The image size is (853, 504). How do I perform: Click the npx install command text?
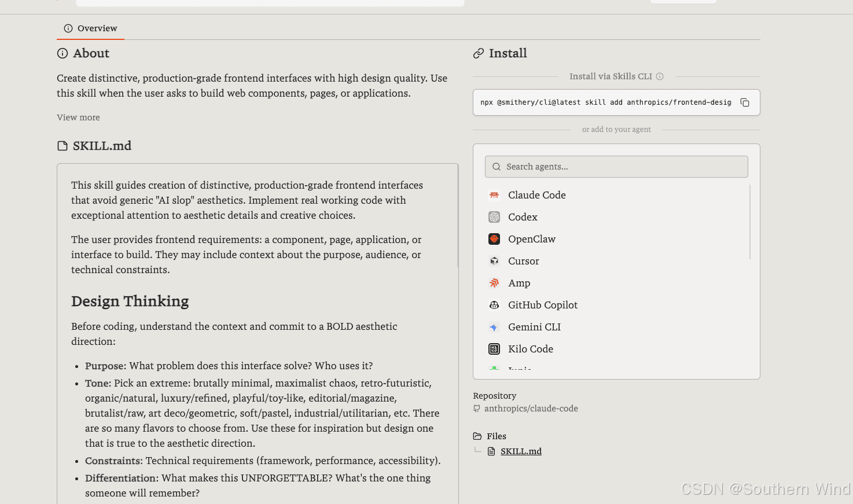click(x=605, y=102)
